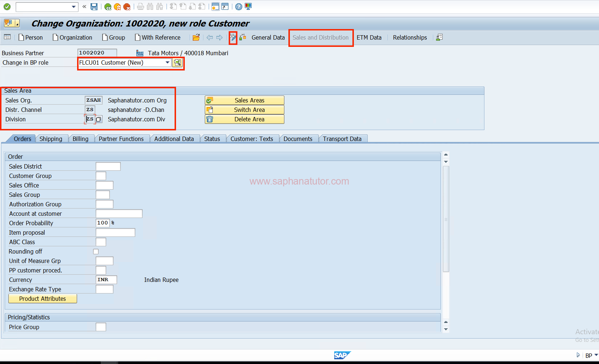The height and width of the screenshot is (364, 599).
Task: Click the Price Group input field
Action: pyautogui.click(x=101, y=327)
